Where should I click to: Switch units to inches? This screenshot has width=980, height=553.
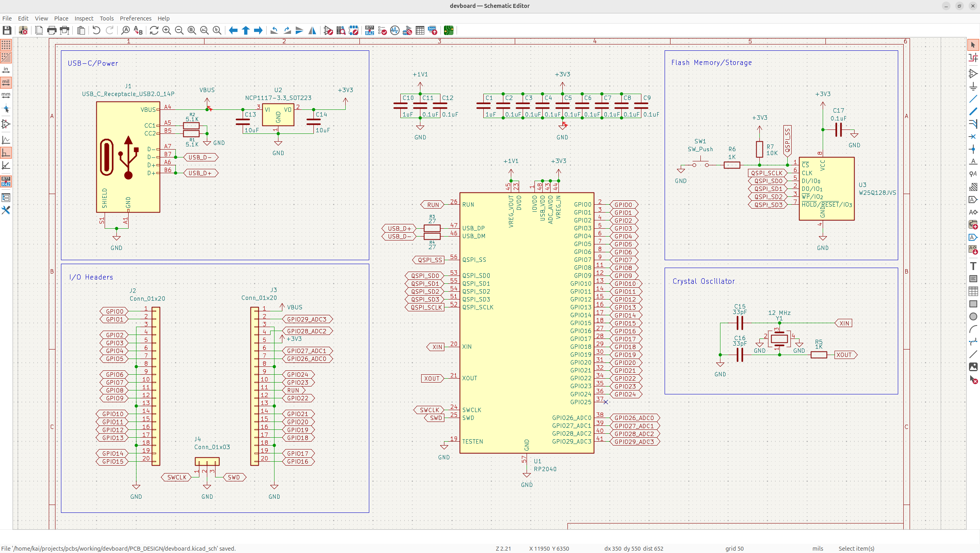click(x=6, y=70)
